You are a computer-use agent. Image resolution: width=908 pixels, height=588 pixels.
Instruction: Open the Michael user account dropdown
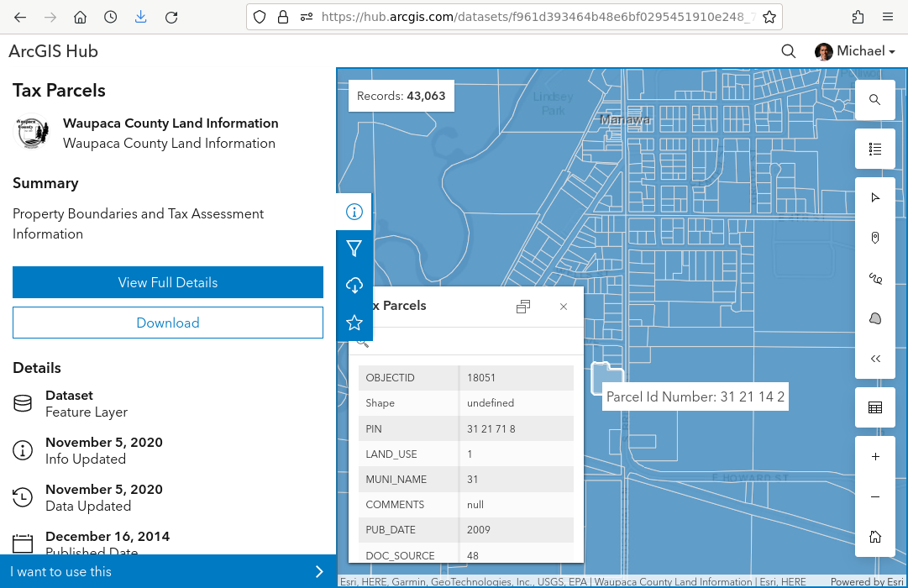[855, 51]
